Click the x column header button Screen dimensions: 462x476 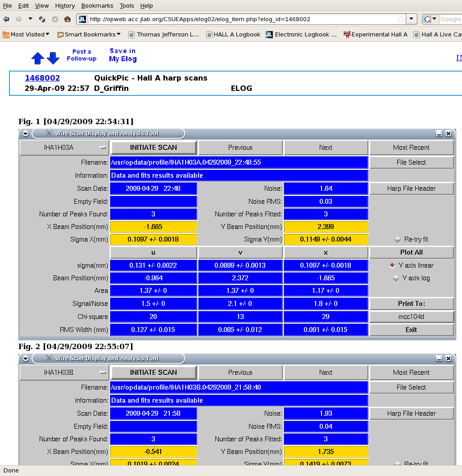(x=326, y=252)
